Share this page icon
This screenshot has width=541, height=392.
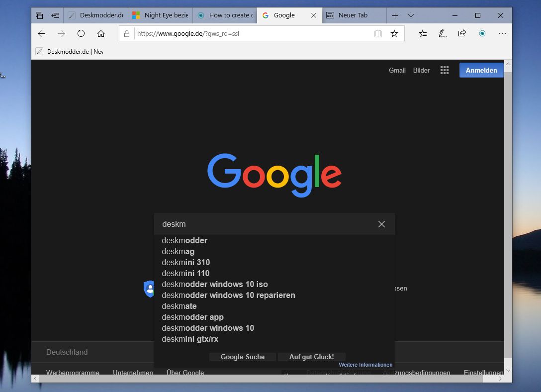point(462,33)
